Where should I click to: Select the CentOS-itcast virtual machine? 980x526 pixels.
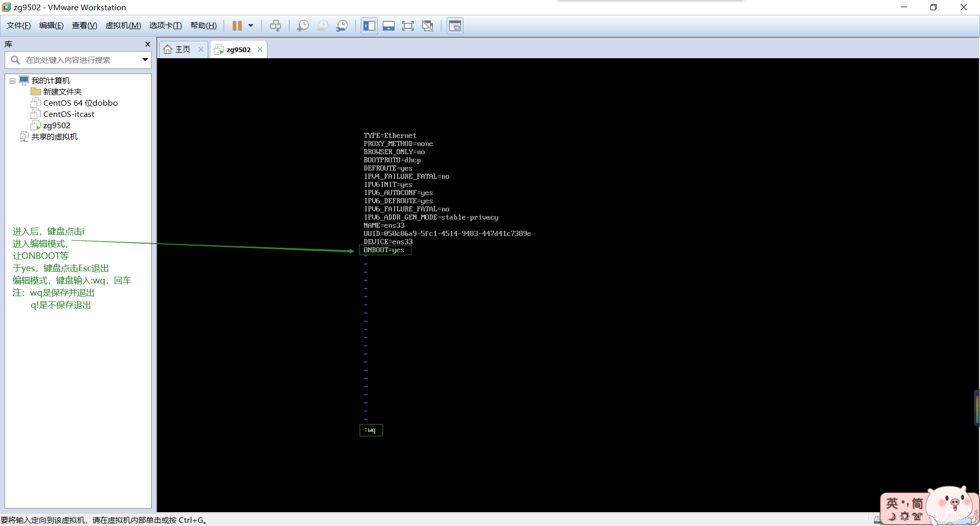69,114
